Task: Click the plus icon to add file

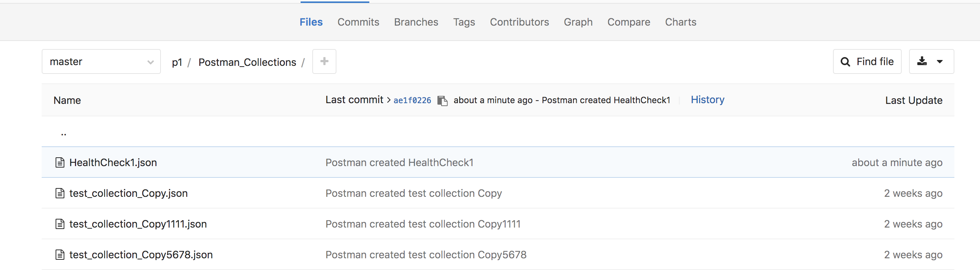Action: point(324,61)
